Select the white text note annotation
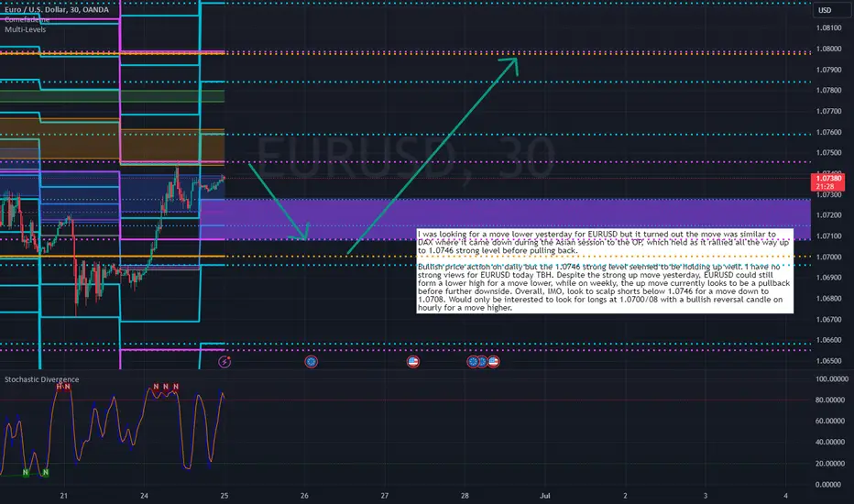Viewport: 854px width, 504px height. click(605, 271)
